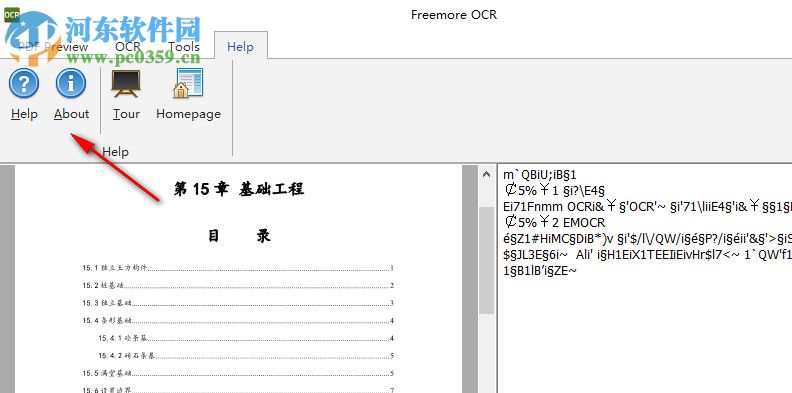Switch to the OCR ribbon tab
792x393 pixels.
pos(128,47)
